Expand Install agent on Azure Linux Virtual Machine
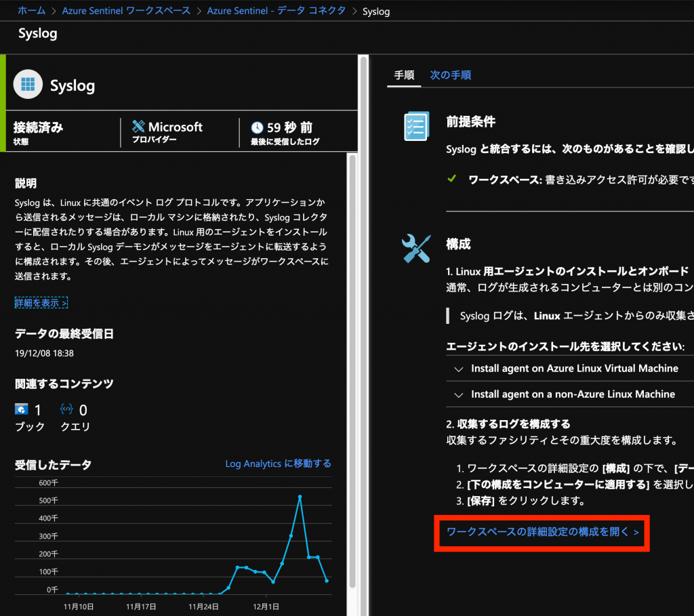This screenshot has height=616, width=694. (570, 369)
